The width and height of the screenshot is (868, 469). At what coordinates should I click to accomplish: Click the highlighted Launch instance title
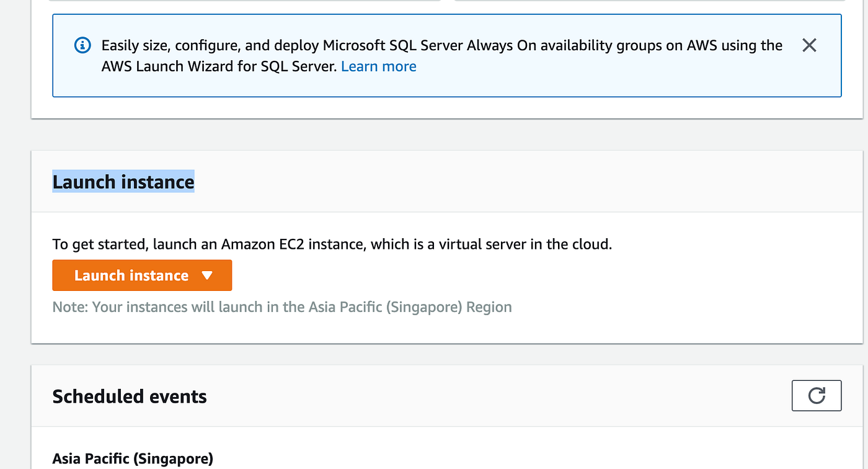123,182
